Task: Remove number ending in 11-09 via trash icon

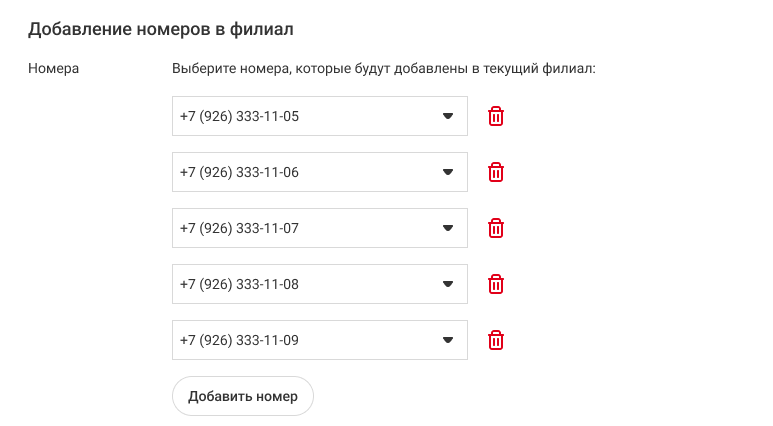Action: coord(495,340)
